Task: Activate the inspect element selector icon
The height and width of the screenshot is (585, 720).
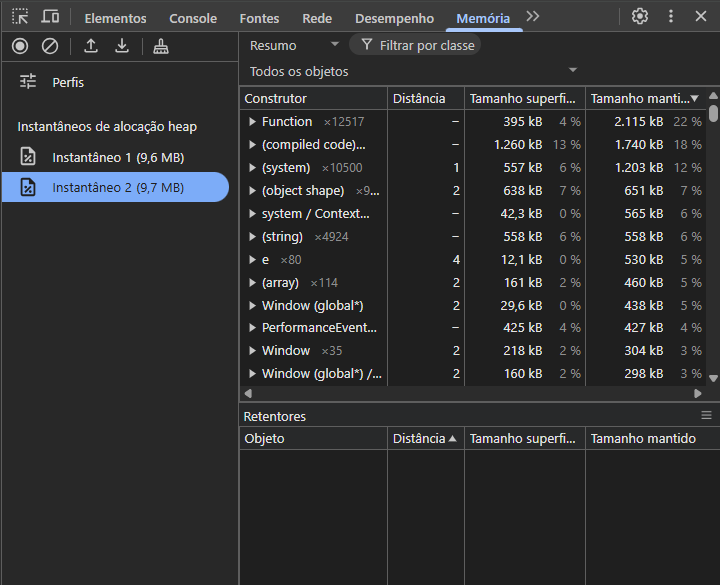Action: [20, 17]
